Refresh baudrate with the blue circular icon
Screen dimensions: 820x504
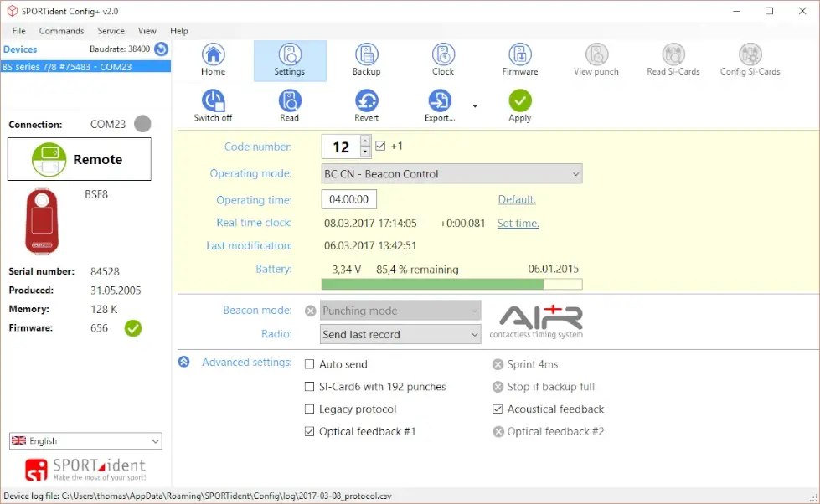pyautogui.click(x=161, y=49)
